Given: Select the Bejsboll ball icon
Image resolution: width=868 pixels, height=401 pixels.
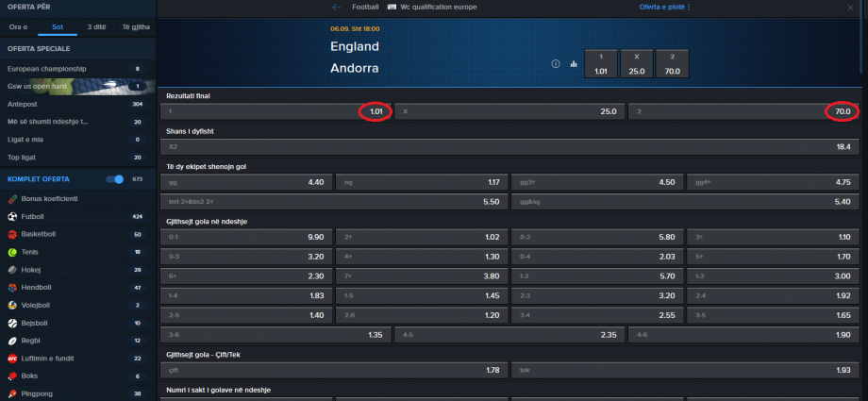Looking at the screenshot, I should [x=12, y=323].
